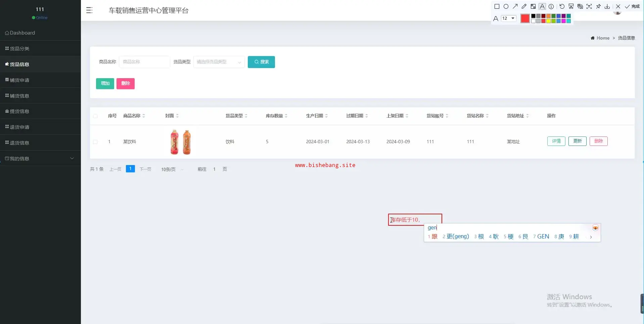Screen dimensions: 644x324
Task: Click the page jump number input
Action: (214, 169)
